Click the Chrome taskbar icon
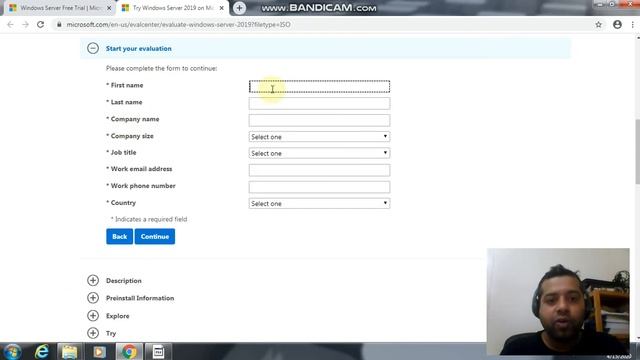The width and height of the screenshot is (640, 360). tap(129, 351)
